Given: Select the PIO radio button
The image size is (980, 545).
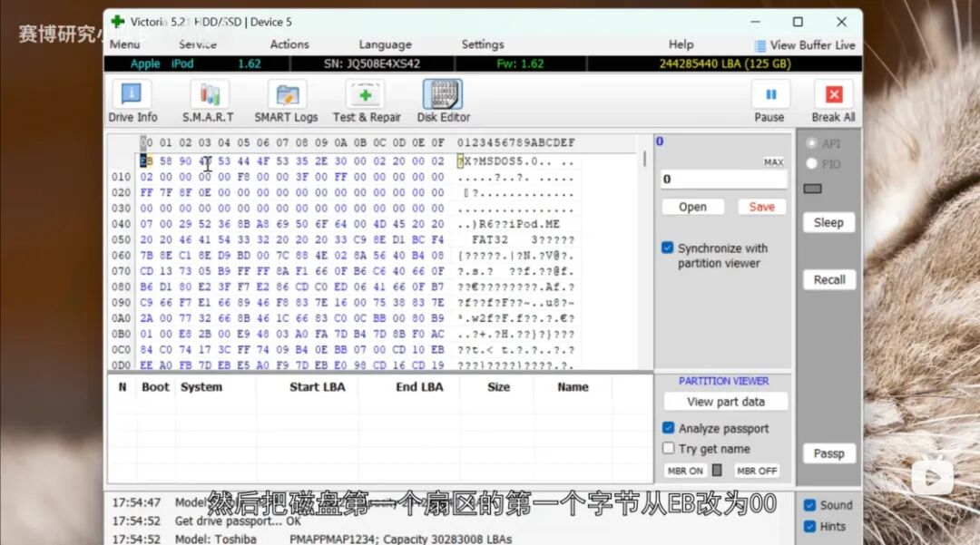Looking at the screenshot, I should click(x=811, y=163).
